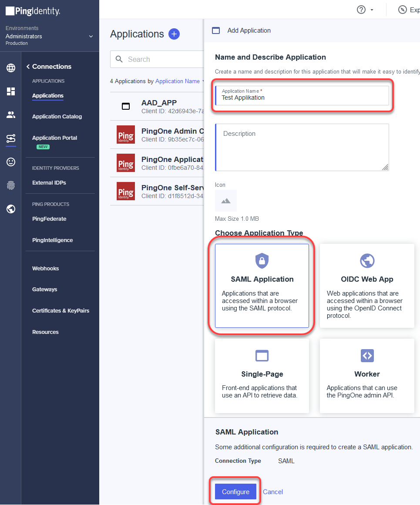Open the Identities section via the users icon

(10, 114)
